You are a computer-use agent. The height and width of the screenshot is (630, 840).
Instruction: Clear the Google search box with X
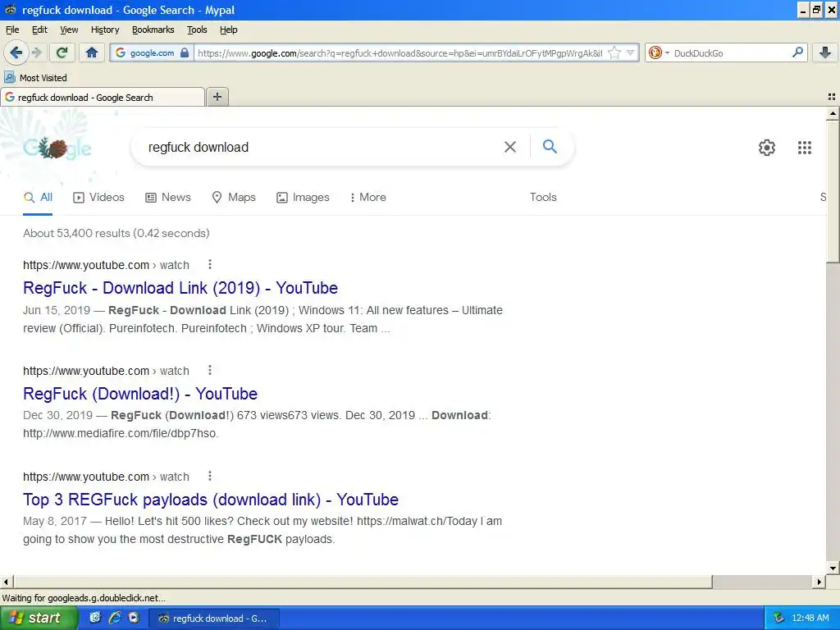pos(510,147)
